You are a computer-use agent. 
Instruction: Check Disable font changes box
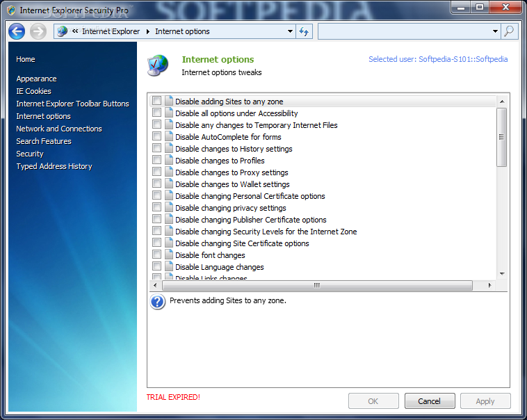(156, 255)
